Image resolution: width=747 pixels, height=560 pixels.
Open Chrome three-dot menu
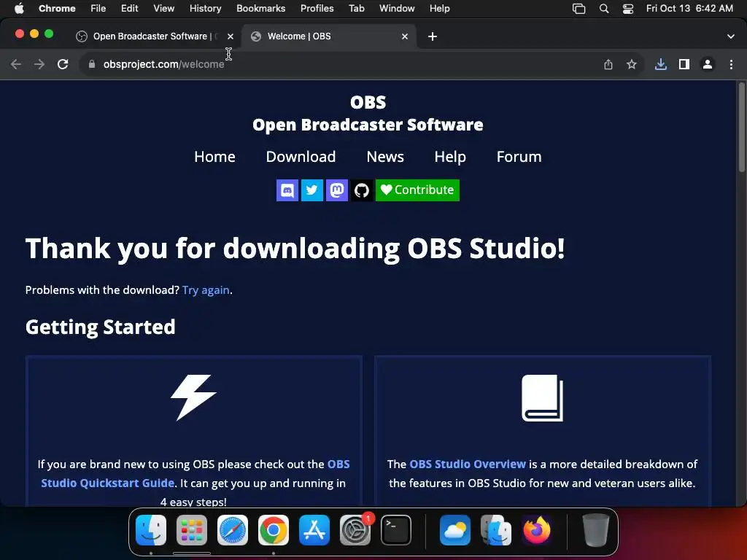(x=731, y=64)
